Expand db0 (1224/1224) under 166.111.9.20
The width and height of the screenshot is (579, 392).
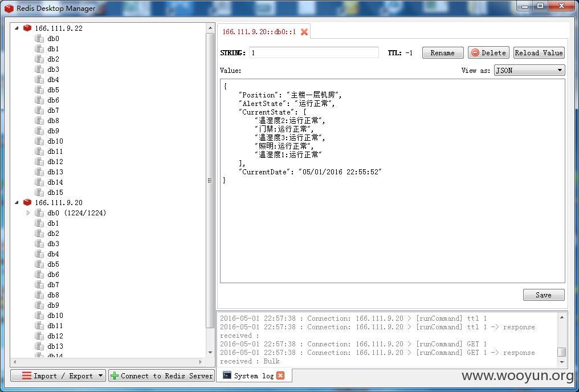click(x=28, y=213)
